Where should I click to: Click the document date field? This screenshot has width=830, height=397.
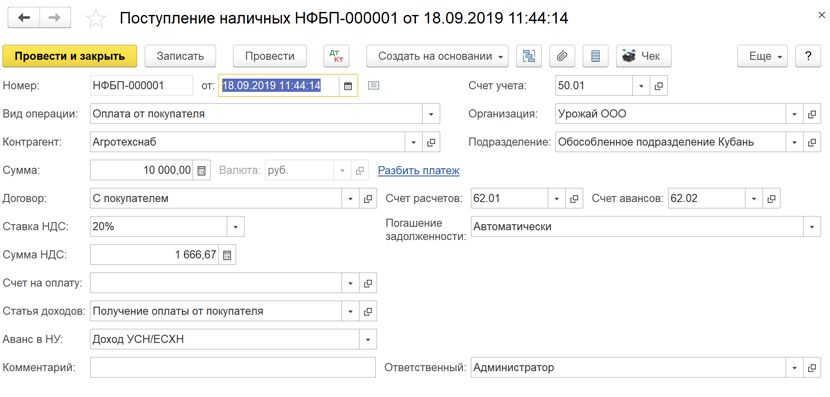[279, 85]
